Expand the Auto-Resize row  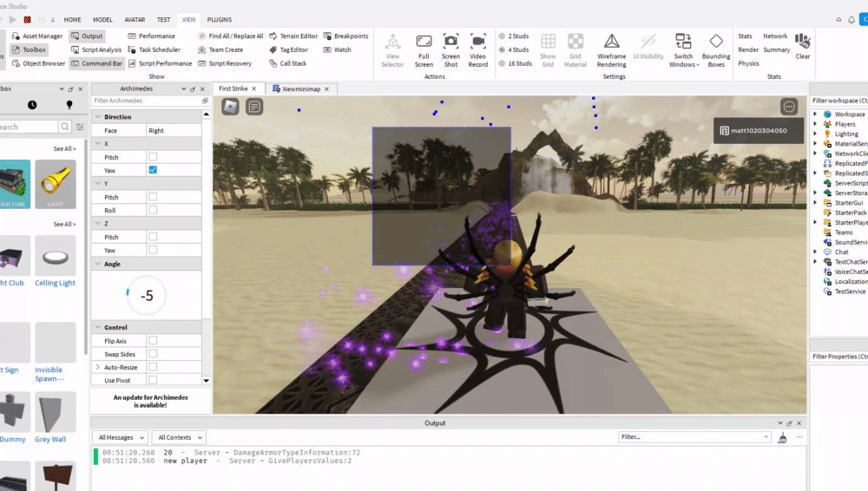(x=98, y=367)
